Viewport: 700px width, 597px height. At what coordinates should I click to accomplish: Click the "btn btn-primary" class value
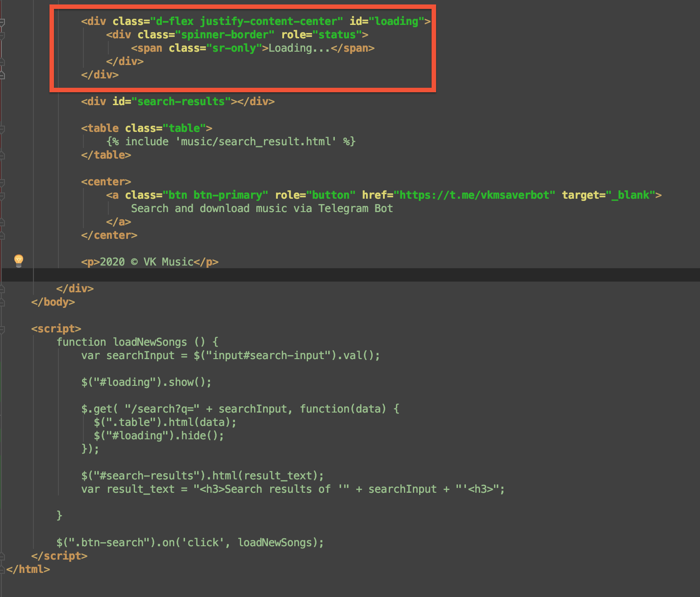point(215,195)
